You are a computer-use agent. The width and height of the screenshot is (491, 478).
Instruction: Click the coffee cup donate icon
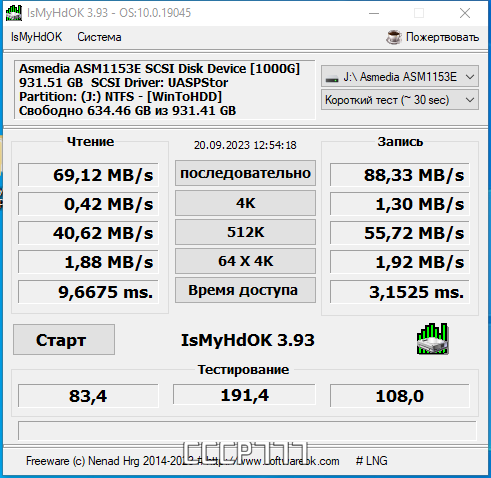click(x=394, y=37)
